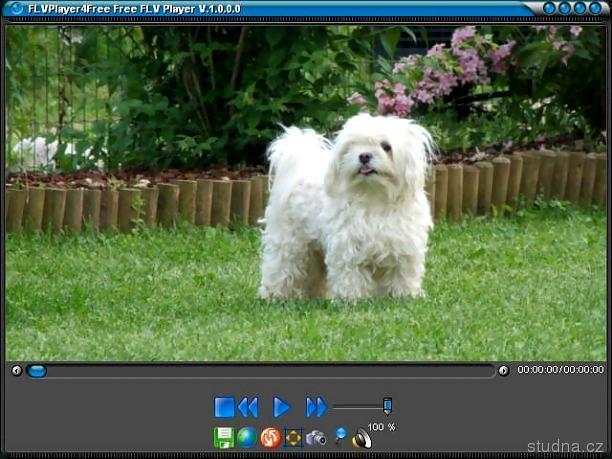Take a snapshot with the camera icon
This screenshot has height=459, width=612.
(316, 438)
